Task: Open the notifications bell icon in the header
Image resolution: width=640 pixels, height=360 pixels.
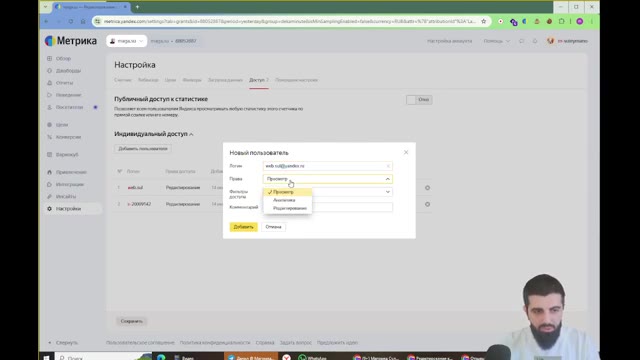Action: click(535, 41)
